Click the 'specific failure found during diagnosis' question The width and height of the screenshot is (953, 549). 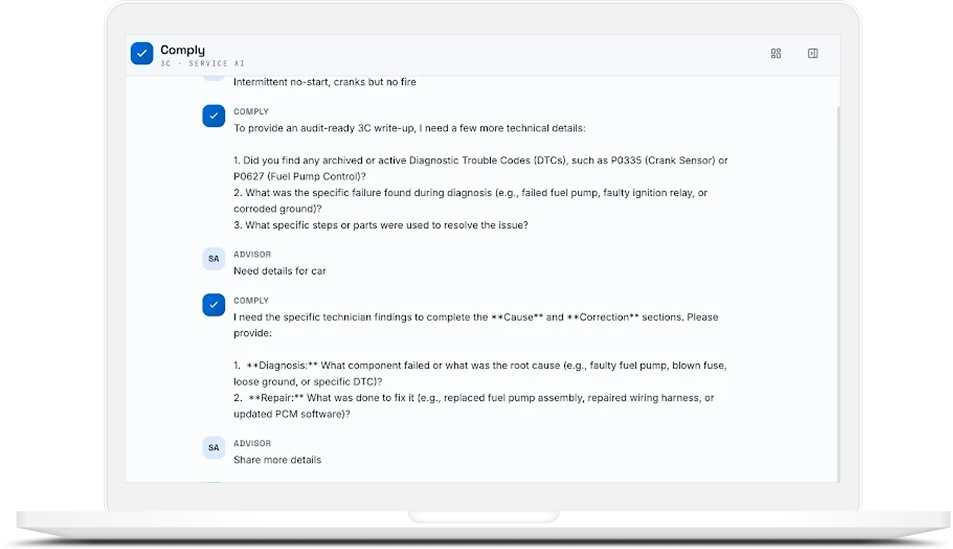click(470, 201)
